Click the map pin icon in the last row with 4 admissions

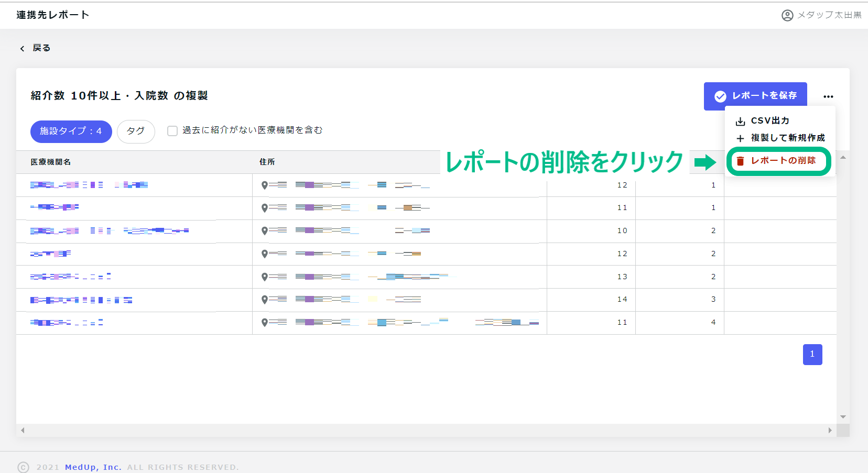pyautogui.click(x=265, y=323)
